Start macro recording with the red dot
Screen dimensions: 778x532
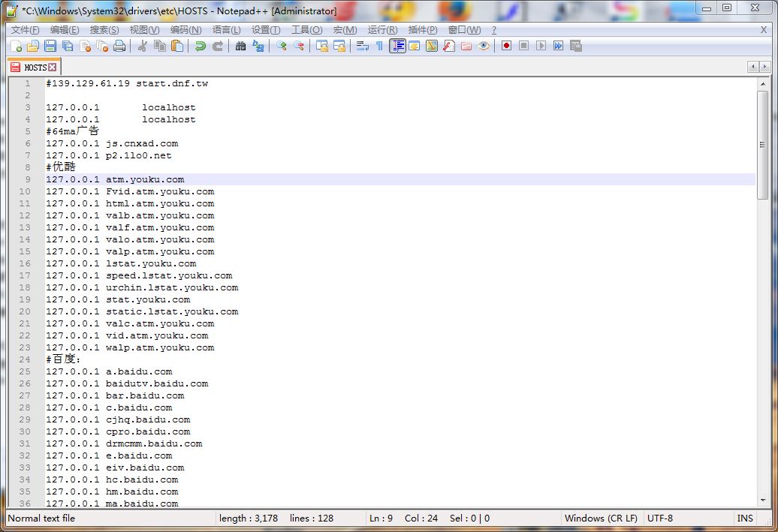pos(506,46)
